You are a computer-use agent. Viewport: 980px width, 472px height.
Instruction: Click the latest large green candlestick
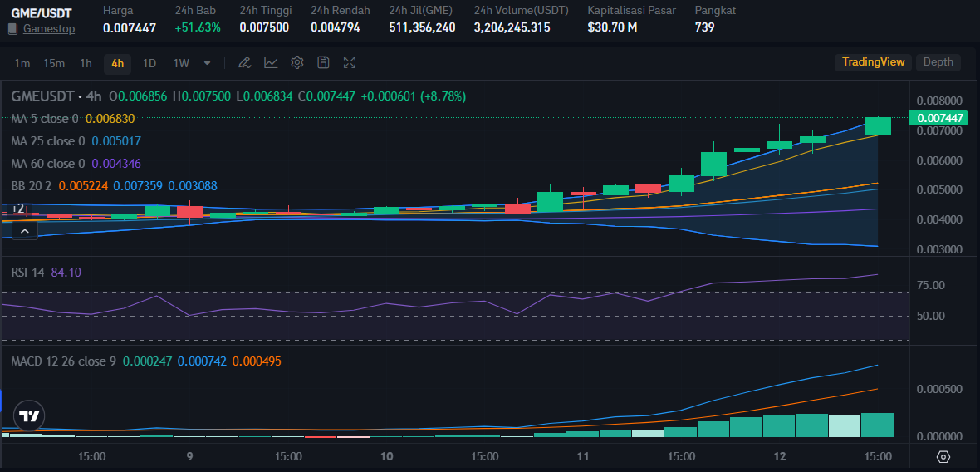click(878, 126)
